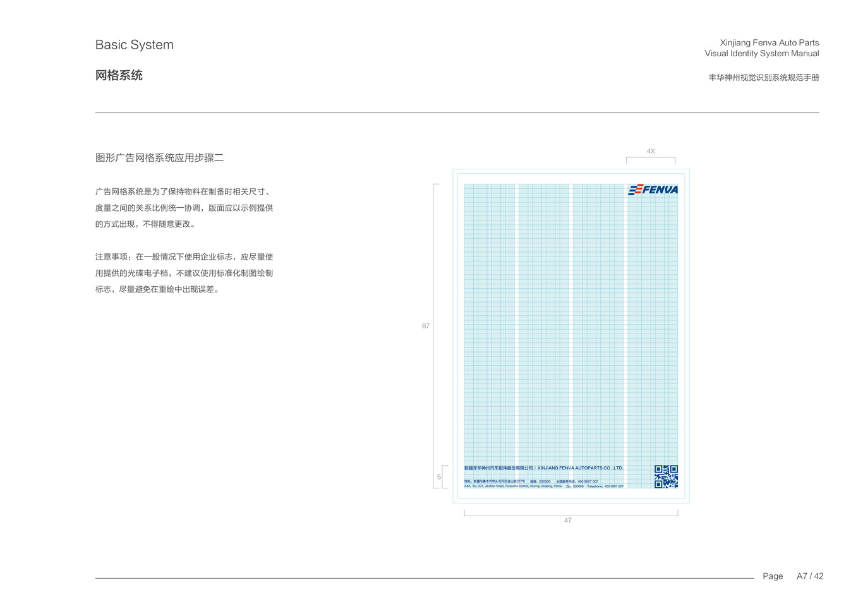
Task: Select '丰华神州视觉识别系统规范手册' text
Action: [x=764, y=78]
